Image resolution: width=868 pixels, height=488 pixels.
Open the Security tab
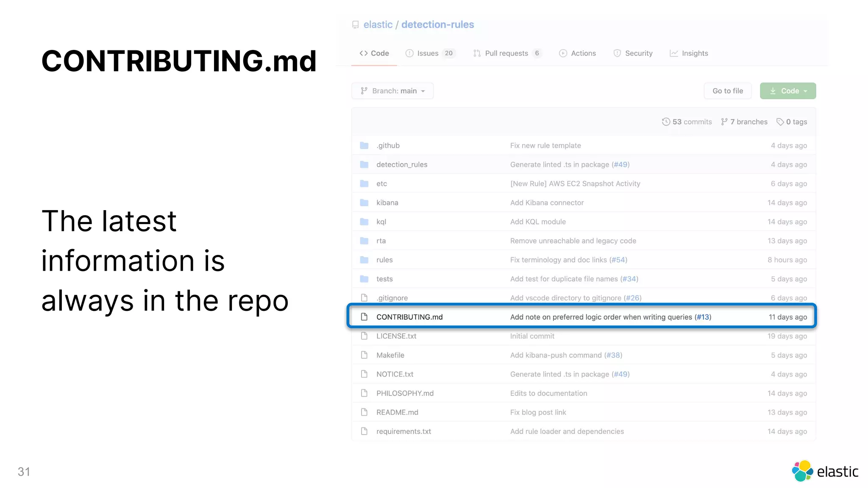[x=633, y=53]
